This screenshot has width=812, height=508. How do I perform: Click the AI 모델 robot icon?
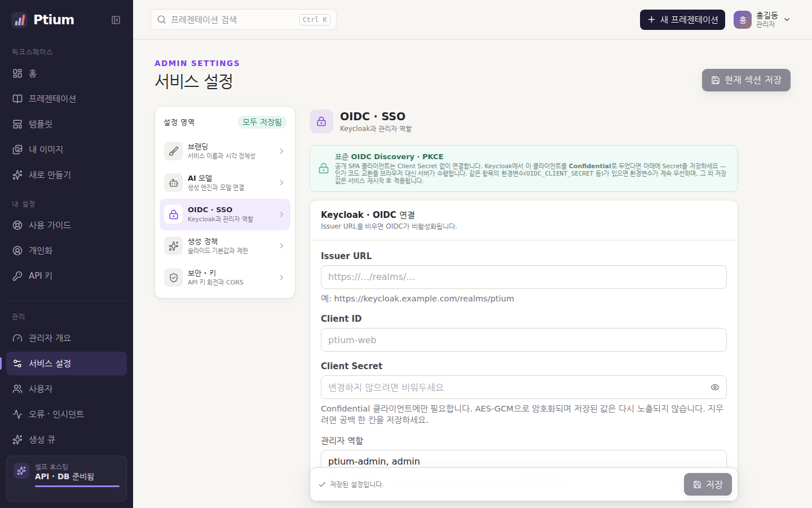(173, 183)
